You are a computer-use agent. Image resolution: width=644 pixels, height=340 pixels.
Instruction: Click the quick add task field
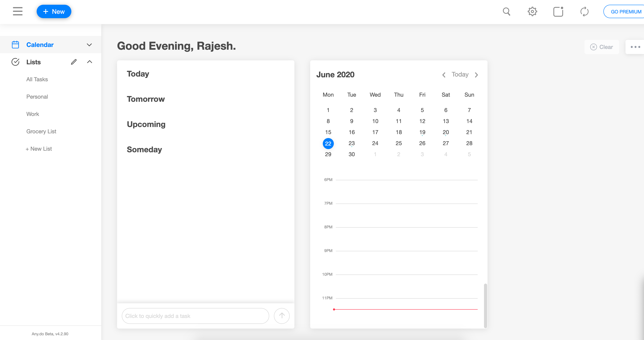[195, 316]
